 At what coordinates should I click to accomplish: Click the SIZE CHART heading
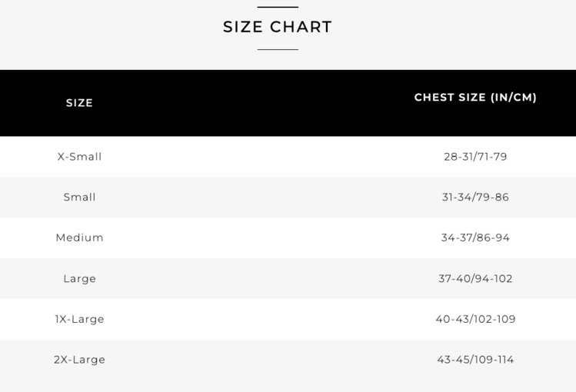coord(278,27)
